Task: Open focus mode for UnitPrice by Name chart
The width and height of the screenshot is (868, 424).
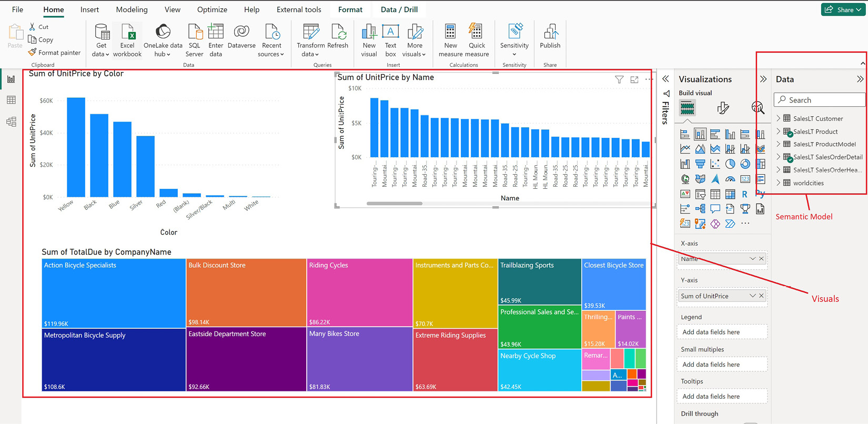Action: tap(634, 79)
